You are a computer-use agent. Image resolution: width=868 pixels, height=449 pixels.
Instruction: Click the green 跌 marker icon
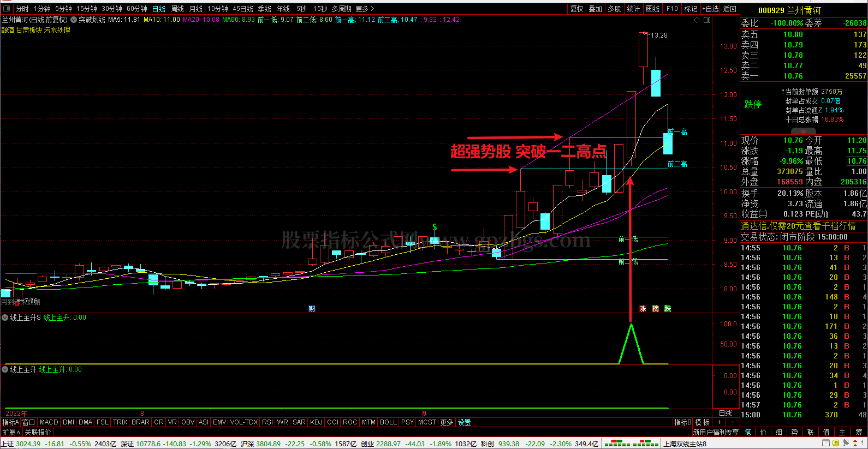coord(667,309)
